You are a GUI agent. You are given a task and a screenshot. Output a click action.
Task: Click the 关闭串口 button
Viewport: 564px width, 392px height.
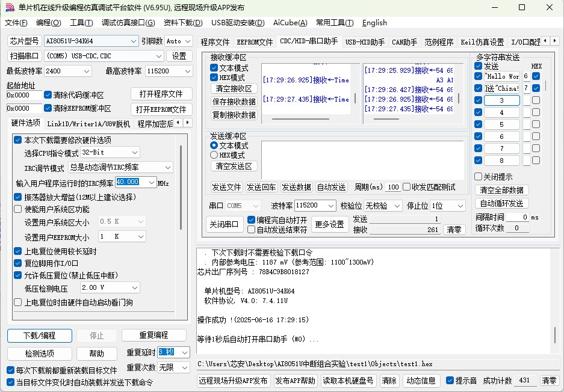click(x=224, y=224)
